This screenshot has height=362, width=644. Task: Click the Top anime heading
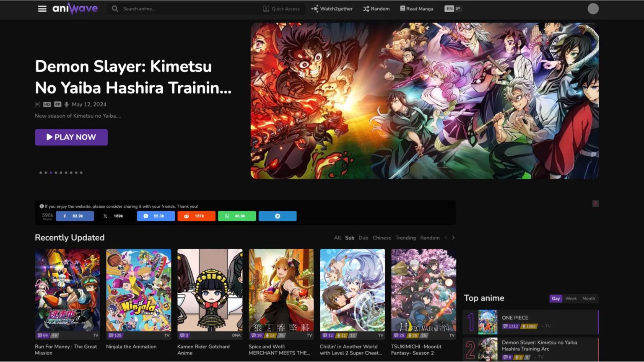484,298
